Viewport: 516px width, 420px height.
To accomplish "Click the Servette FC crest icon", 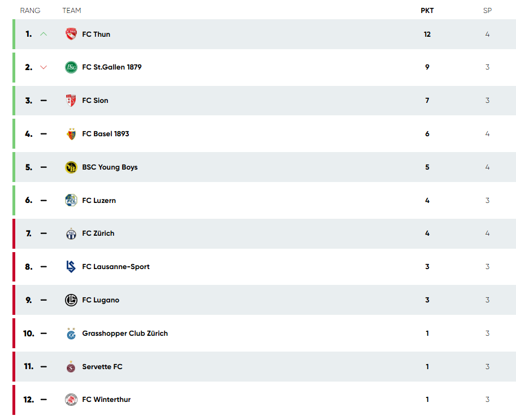I will pyautogui.click(x=71, y=367).
